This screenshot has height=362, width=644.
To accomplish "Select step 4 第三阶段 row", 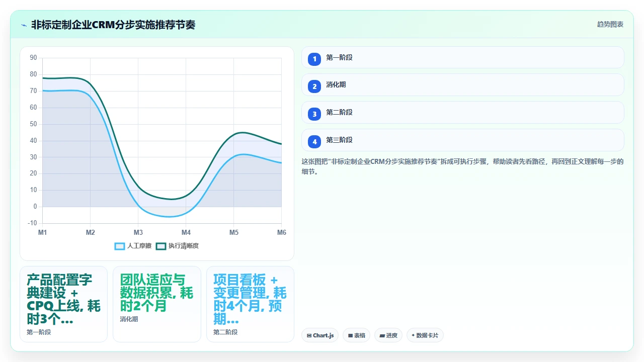I will (x=462, y=140).
